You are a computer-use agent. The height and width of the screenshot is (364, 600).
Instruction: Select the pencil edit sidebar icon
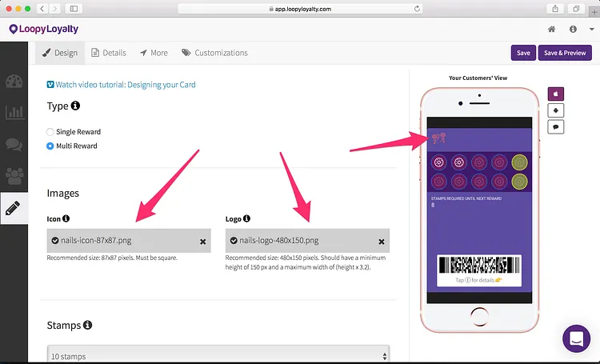(x=13, y=208)
